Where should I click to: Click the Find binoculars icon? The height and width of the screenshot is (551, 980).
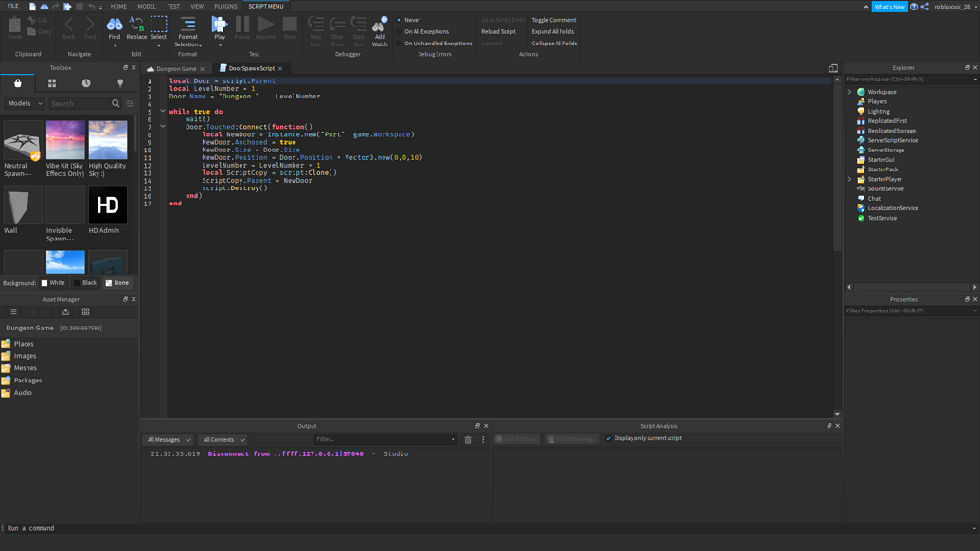click(x=114, y=26)
